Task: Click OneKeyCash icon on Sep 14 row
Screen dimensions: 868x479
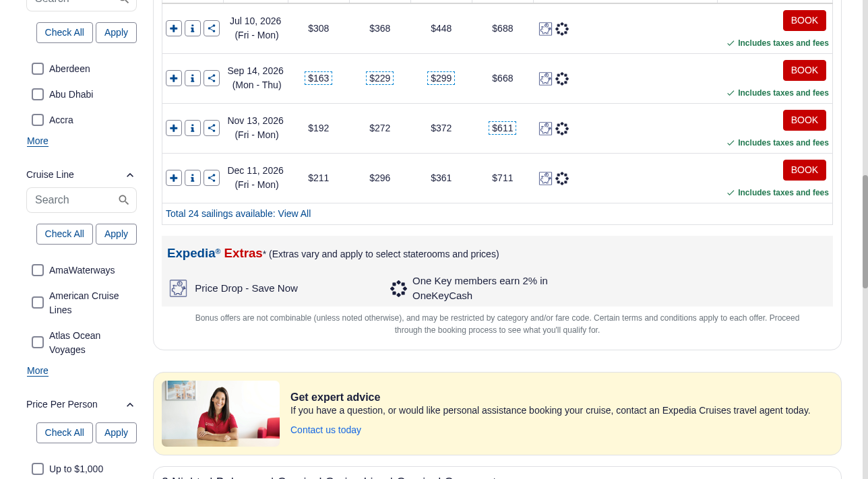Action: [562, 79]
